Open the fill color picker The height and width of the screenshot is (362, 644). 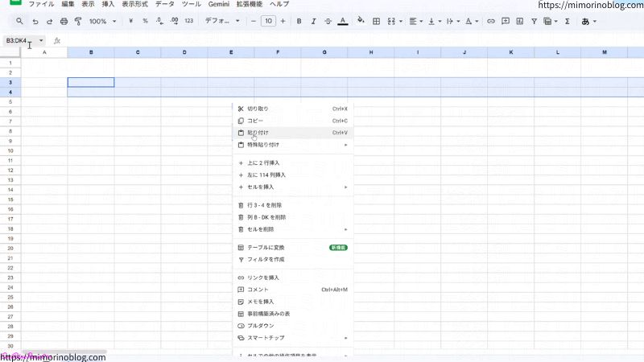point(361,20)
